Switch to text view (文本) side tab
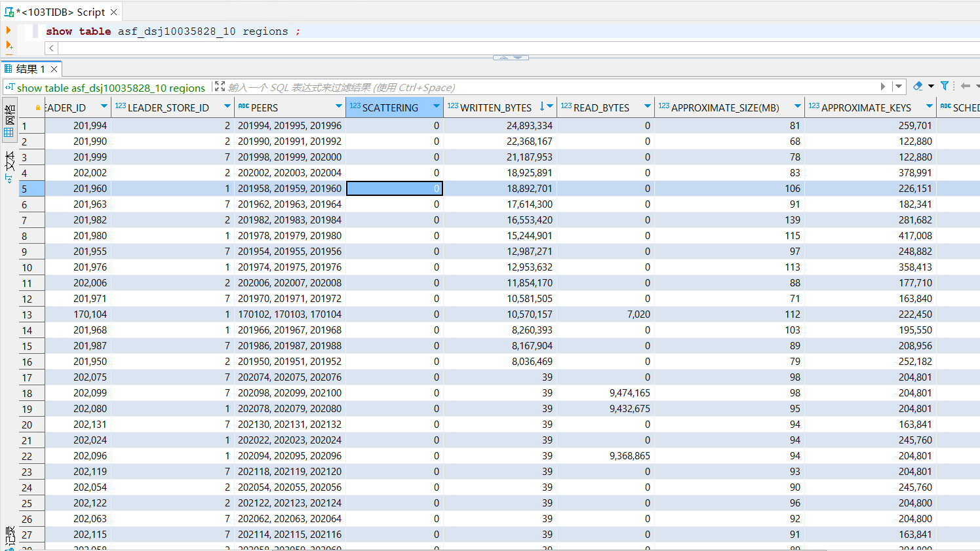 (9, 167)
